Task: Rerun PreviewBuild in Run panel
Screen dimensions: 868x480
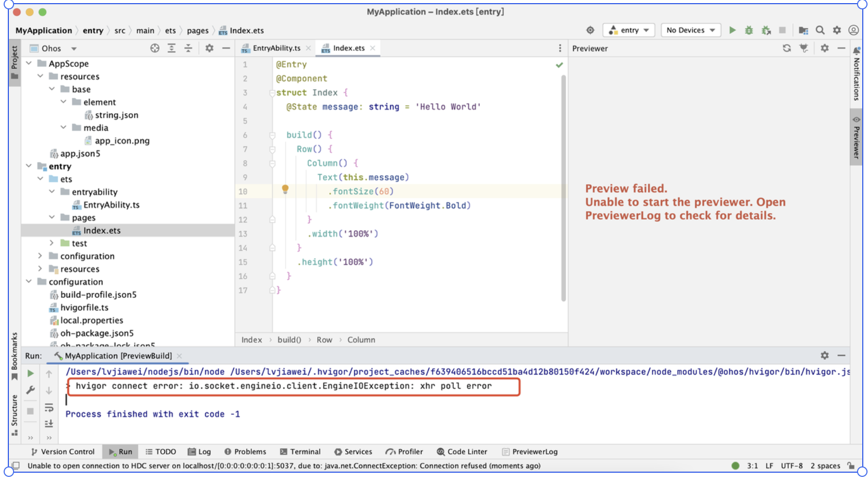Action: point(31,374)
